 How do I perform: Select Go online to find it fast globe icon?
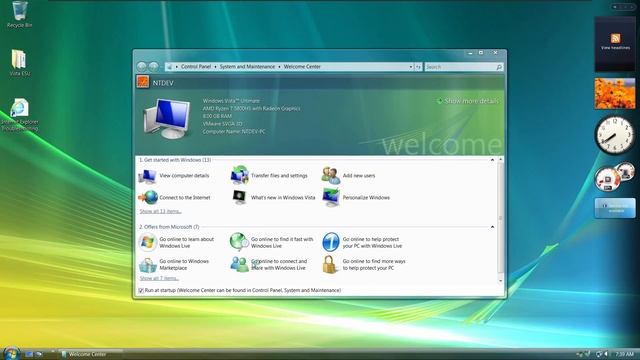pyautogui.click(x=239, y=242)
